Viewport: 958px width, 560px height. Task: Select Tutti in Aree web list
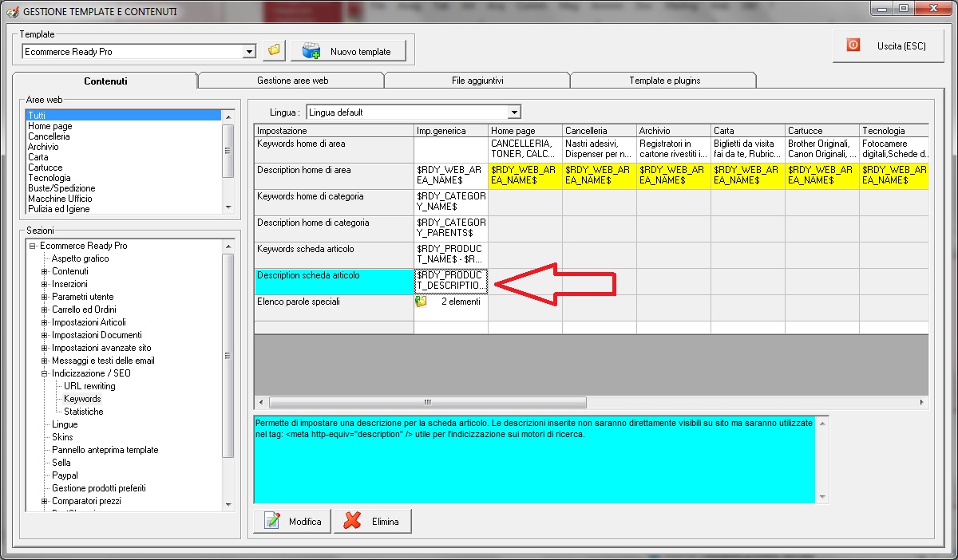tap(123, 116)
